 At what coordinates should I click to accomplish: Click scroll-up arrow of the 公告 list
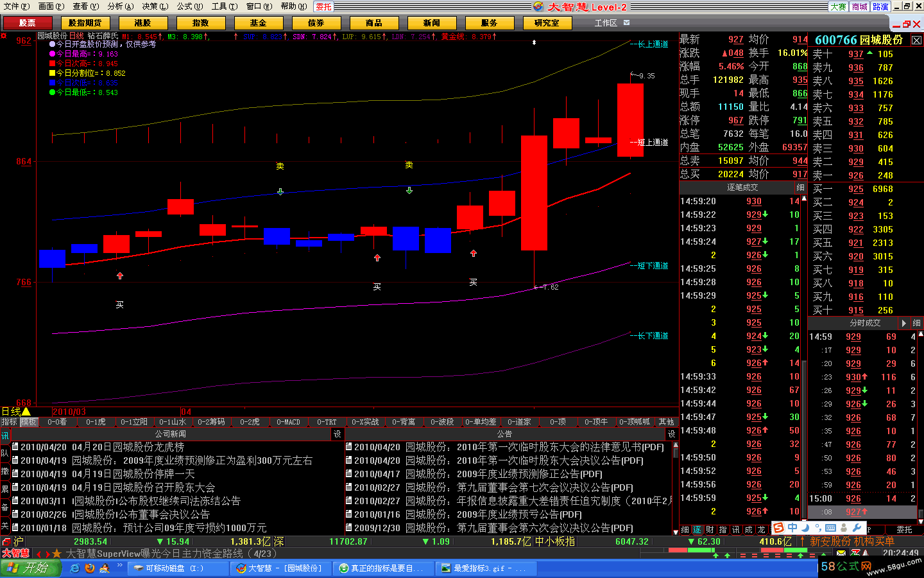tap(676, 444)
